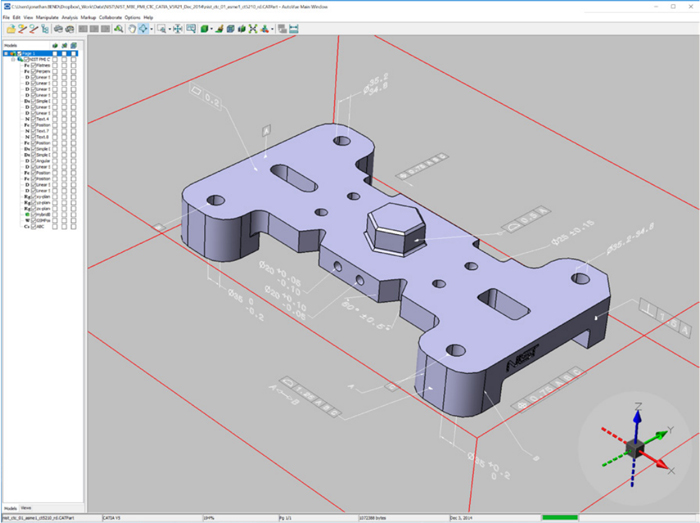700x523 pixels.
Task: Open the Markup menu
Action: (88, 17)
